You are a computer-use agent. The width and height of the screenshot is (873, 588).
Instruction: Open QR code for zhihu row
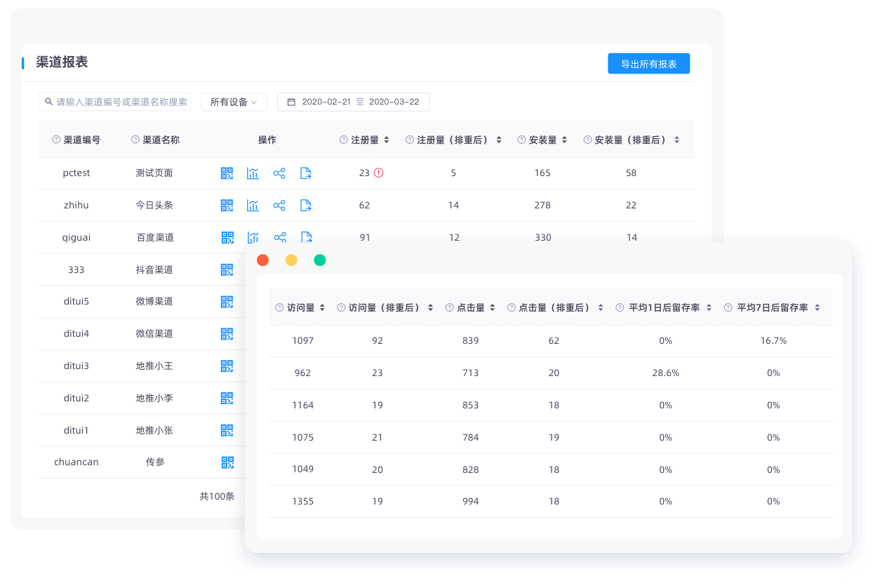coord(227,206)
